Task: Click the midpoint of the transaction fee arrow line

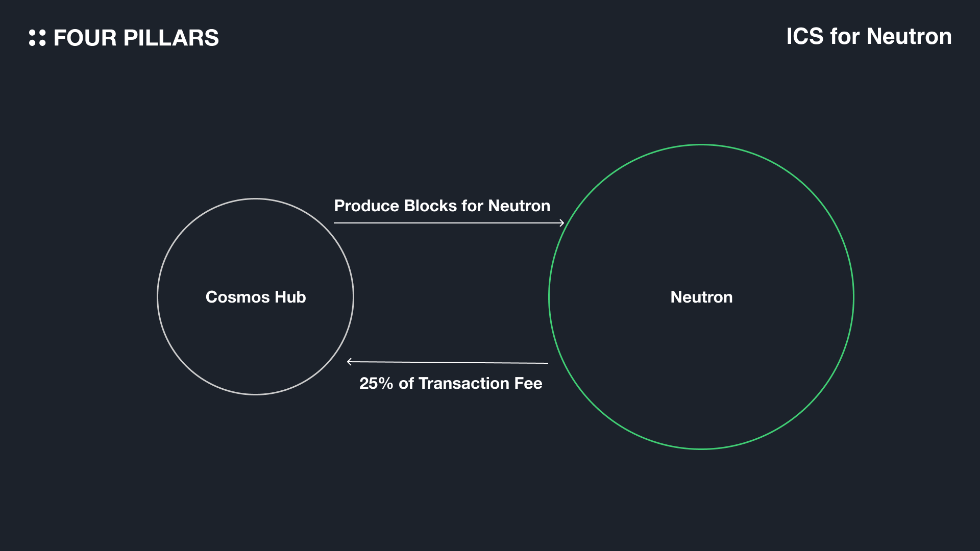Action: coord(448,362)
